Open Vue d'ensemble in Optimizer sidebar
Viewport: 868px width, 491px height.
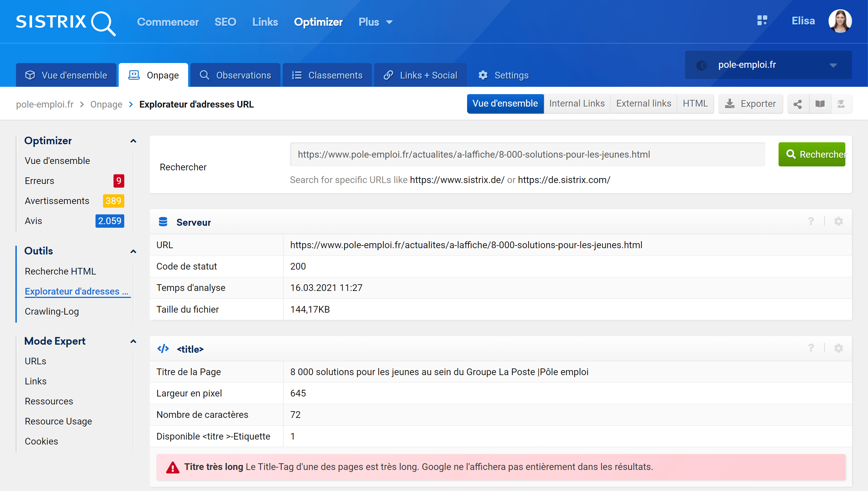[x=57, y=161]
